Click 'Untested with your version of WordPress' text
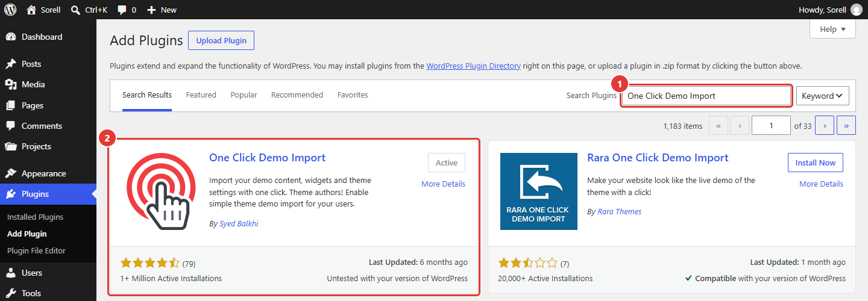Viewport: 868px width, 301px height. [x=397, y=278]
